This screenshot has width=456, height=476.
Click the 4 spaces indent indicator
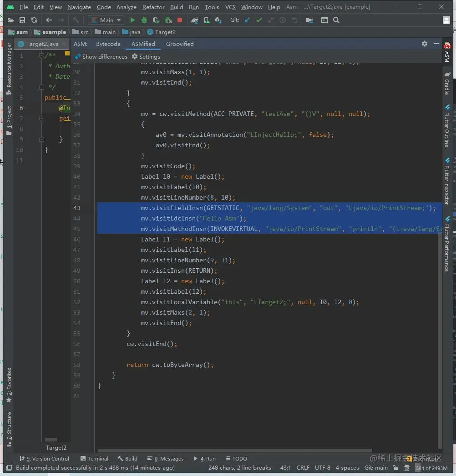(347, 468)
